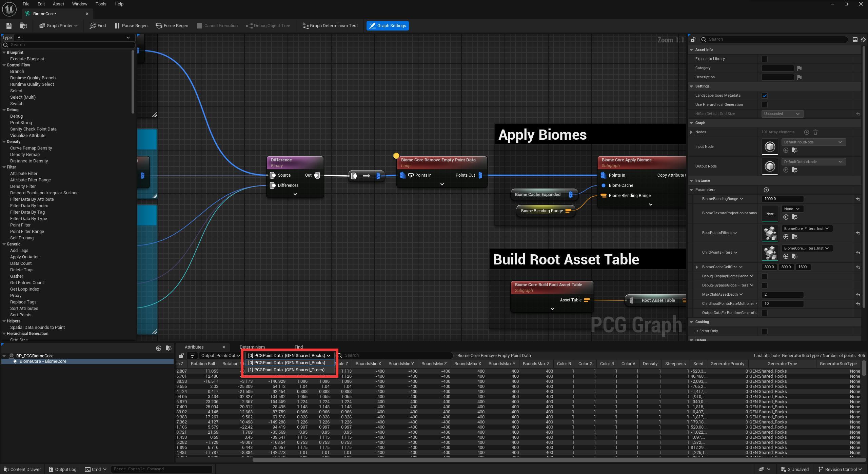Viewport: 868px width, 474px height.
Task: Add a new Parameters entry
Action: [766, 190]
